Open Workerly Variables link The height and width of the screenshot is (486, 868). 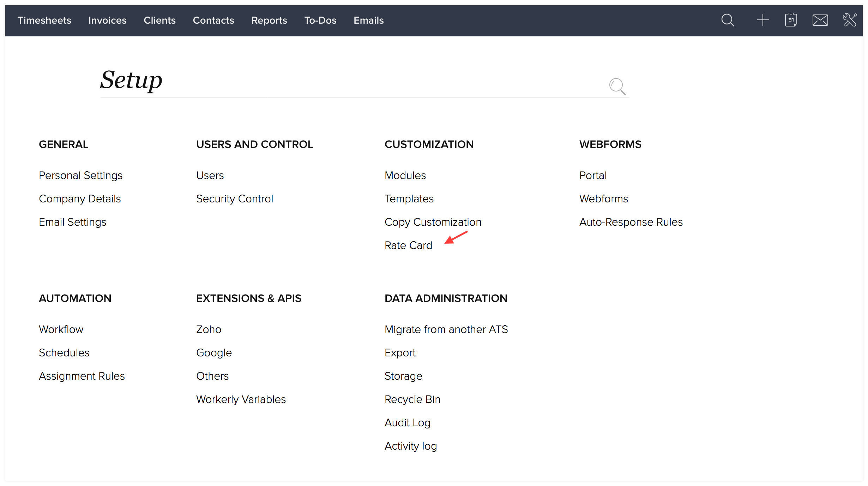click(241, 399)
